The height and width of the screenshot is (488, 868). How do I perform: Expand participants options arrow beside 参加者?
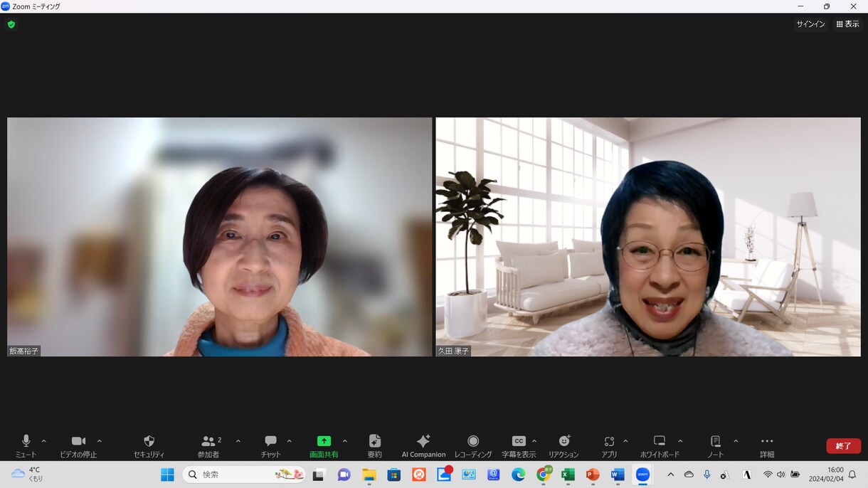[238, 441]
